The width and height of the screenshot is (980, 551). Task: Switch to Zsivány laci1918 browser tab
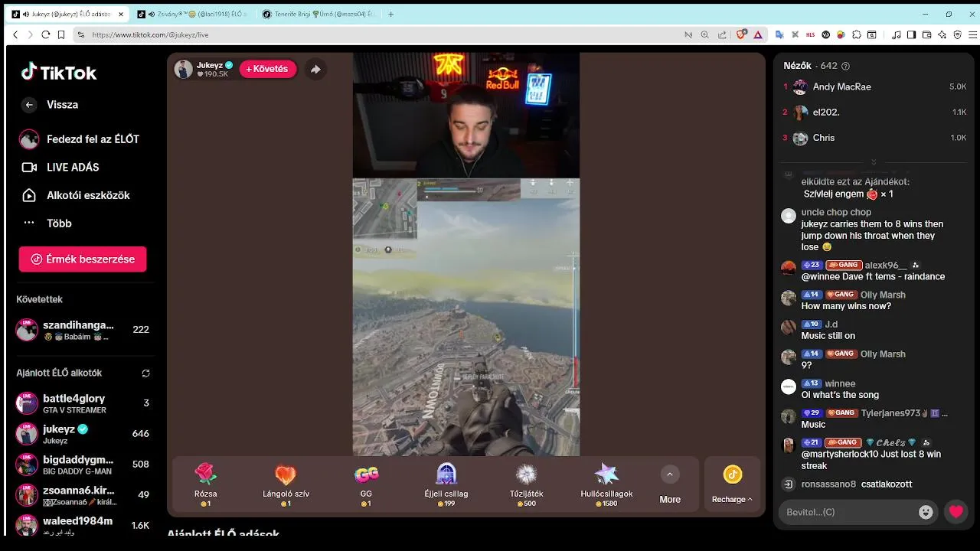coord(191,14)
